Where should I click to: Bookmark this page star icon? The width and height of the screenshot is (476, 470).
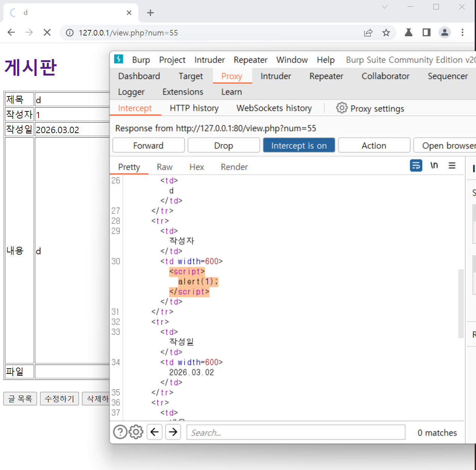coord(386,33)
